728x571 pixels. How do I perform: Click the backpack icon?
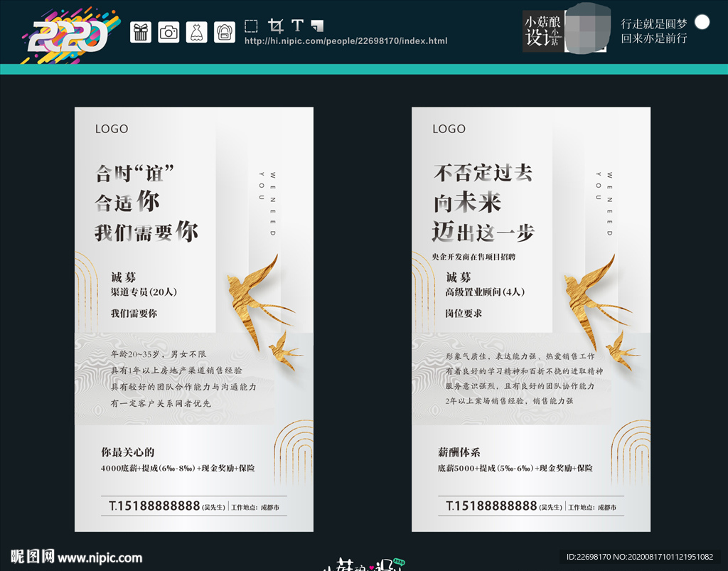coord(225,32)
